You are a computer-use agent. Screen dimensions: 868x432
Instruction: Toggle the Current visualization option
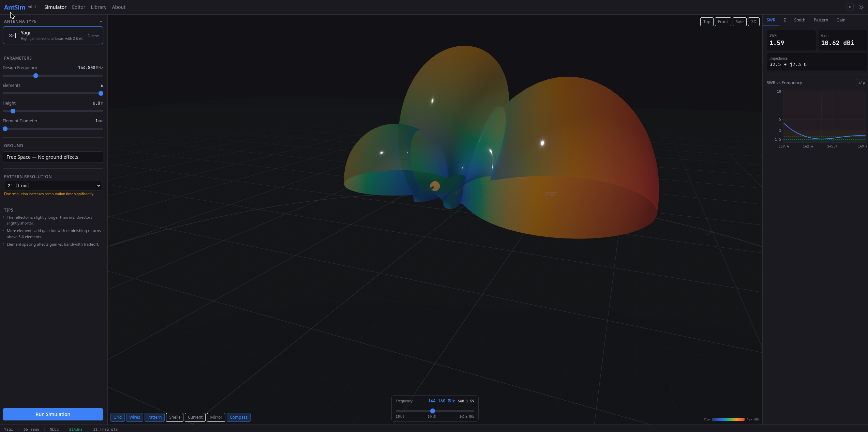(195, 417)
